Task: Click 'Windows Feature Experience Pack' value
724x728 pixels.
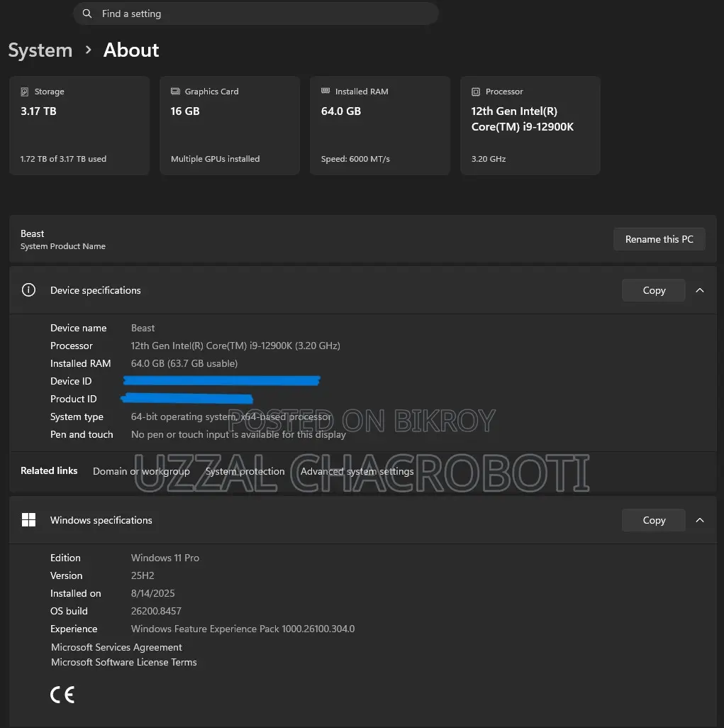Action: (x=243, y=629)
